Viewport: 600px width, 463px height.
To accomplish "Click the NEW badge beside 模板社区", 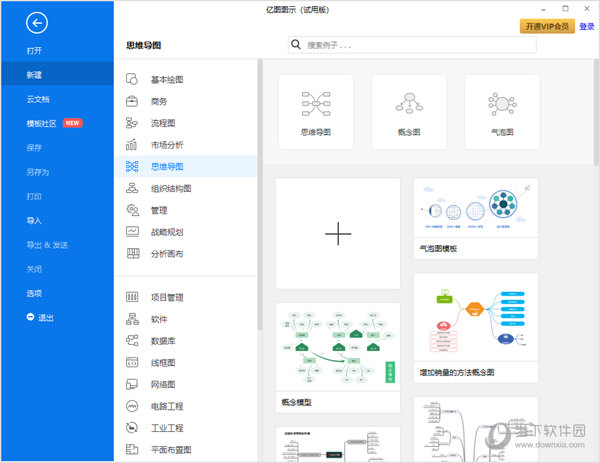I will 72,123.
